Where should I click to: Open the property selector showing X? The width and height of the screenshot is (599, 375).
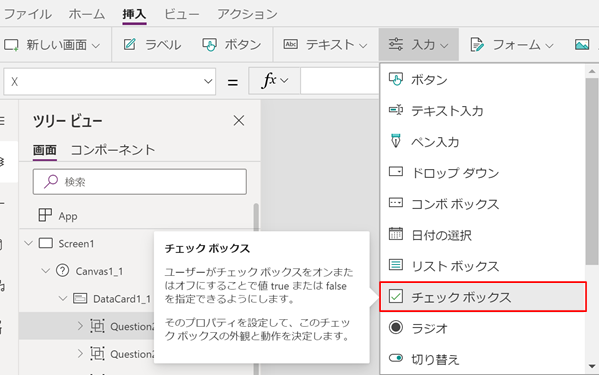110,81
